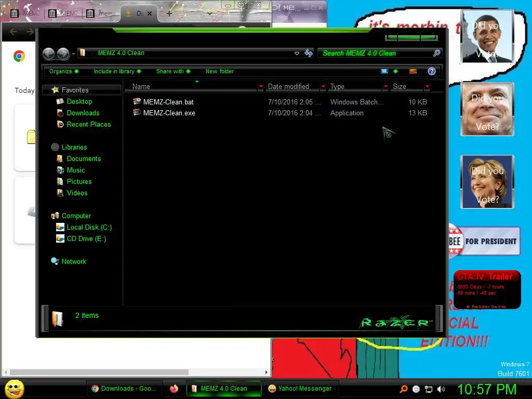Open the Documents library
This screenshot has width=532, height=399.
84,159
